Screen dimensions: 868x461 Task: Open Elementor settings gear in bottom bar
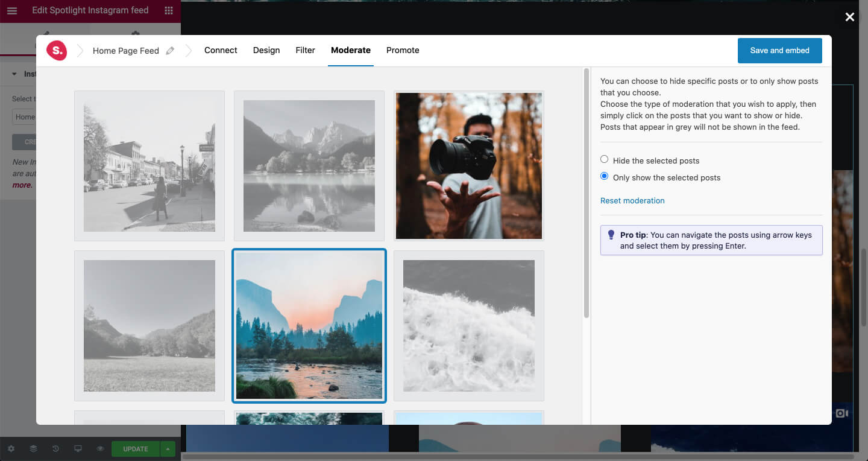click(11, 449)
